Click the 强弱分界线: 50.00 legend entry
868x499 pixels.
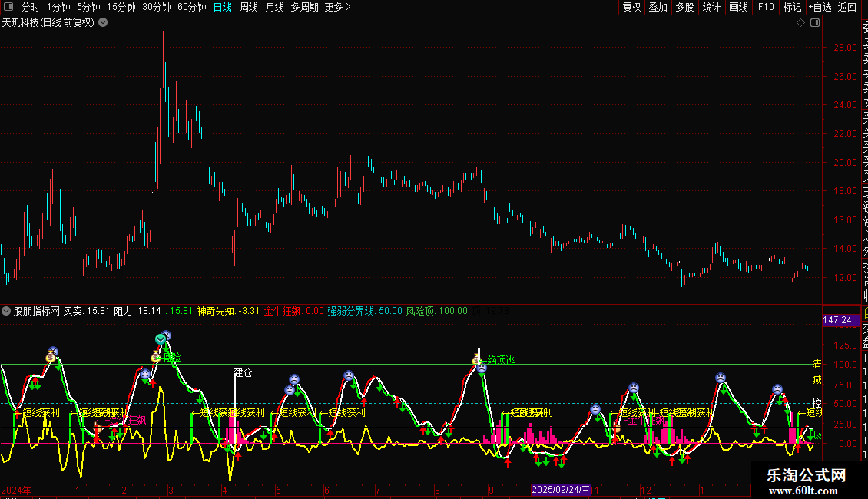coord(365,311)
